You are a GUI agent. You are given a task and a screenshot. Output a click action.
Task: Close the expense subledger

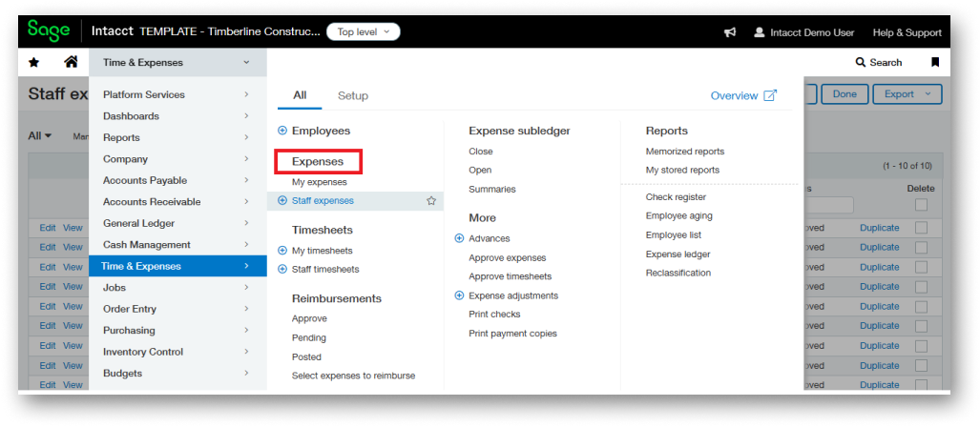tap(481, 152)
